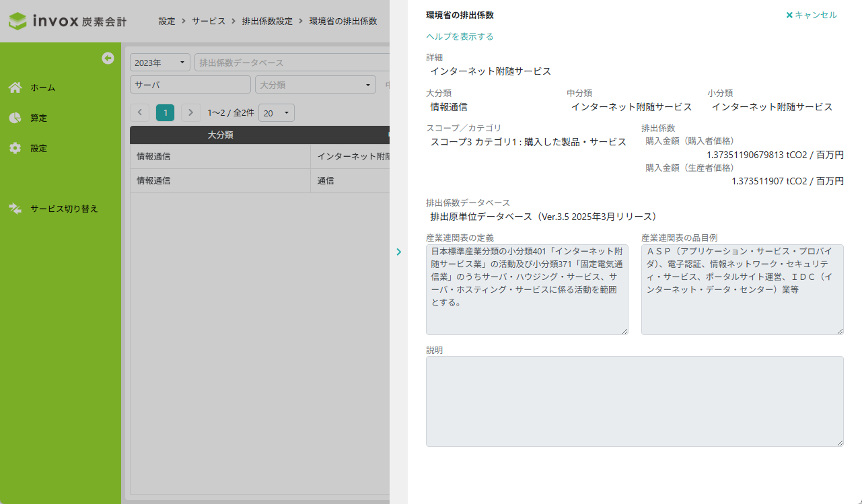The height and width of the screenshot is (504, 862).
Task: Click スコープ3 カテゴリ1 value text
Action: tap(528, 142)
